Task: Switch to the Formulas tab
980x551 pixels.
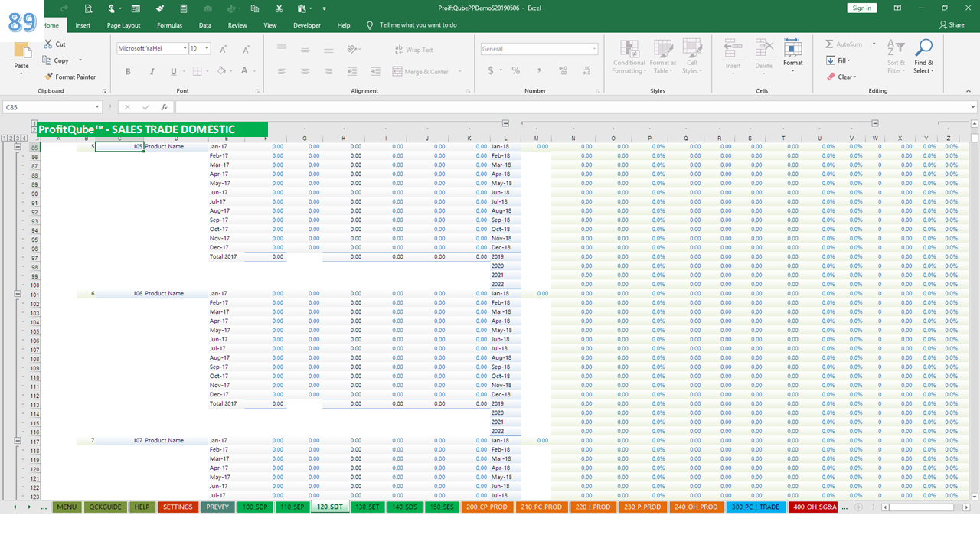Action: [169, 25]
